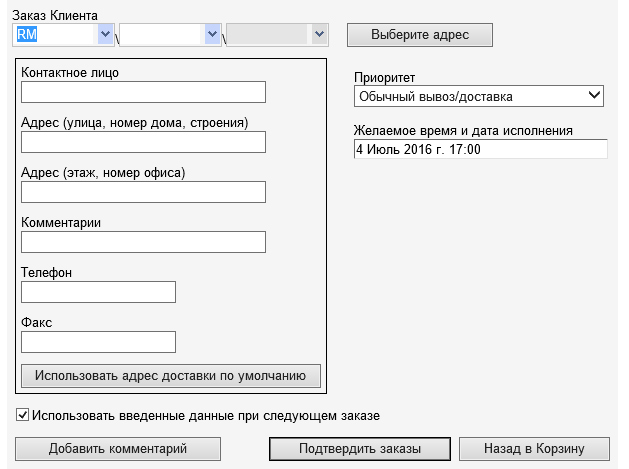Image resolution: width=629 pixels, height=469 pixels.
Task: Focus the Контактное лицо input field
Action: pyautogui.click(x=143, y=93)
